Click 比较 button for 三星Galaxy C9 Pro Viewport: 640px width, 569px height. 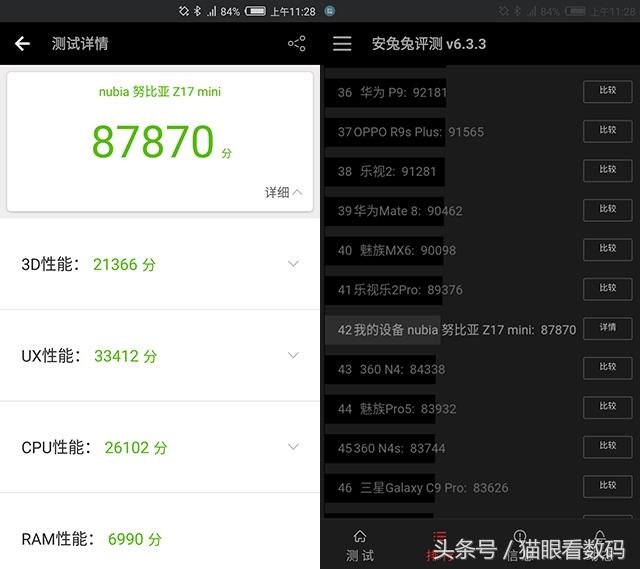pyautogui.click(x=607, y=487)
